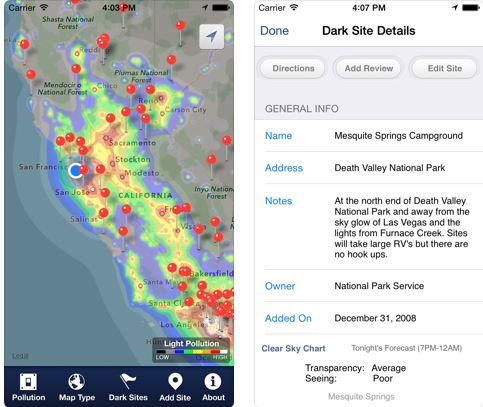483x407 pixels.
Task: Open Directions for the dark site
Action: (293, 68)
